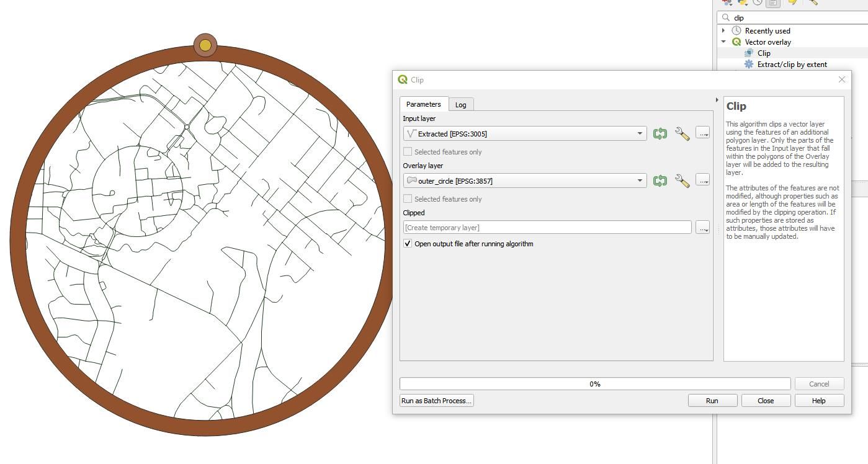The height and width of the screenshot is (464, 868).
Task: Open advanced options wrench for Input layer
Action: point(682,133)
